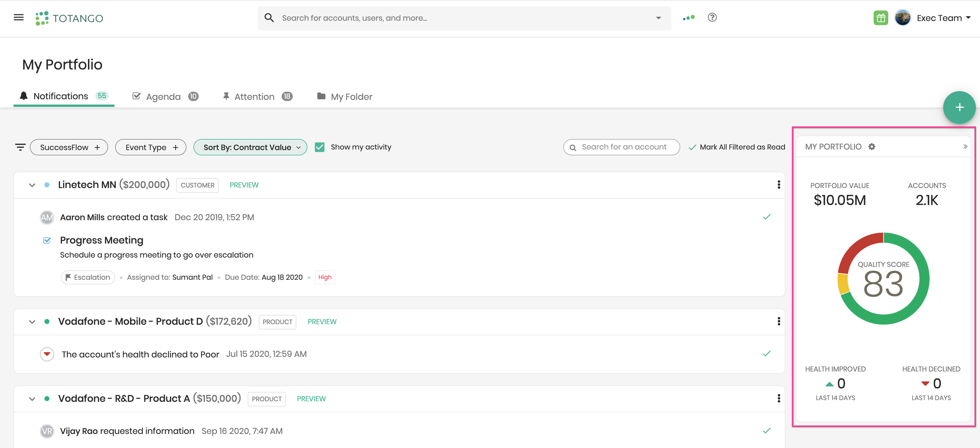The image size is (980, 448).
Task: Open Vodafone - Mobile - Product D account
Action: click(x=131, y=321)
